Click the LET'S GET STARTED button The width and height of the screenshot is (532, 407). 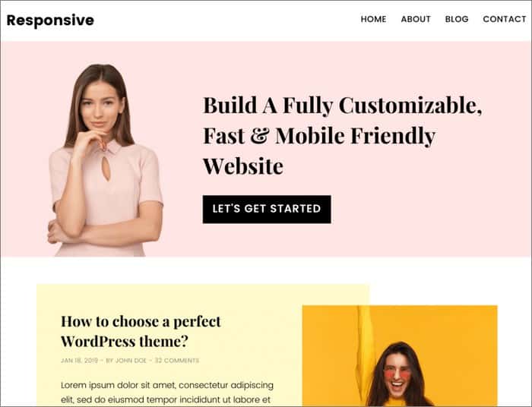coord(267,209)
